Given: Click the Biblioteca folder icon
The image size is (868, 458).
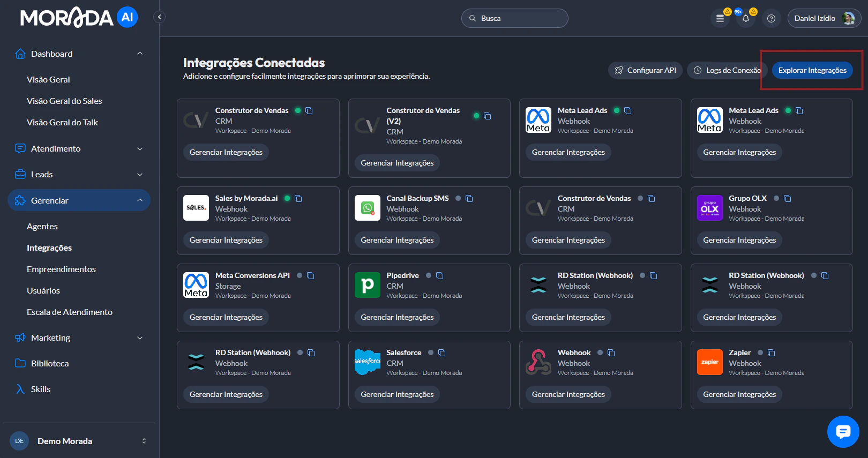Looking at the screenshot, I should [20, 363].
